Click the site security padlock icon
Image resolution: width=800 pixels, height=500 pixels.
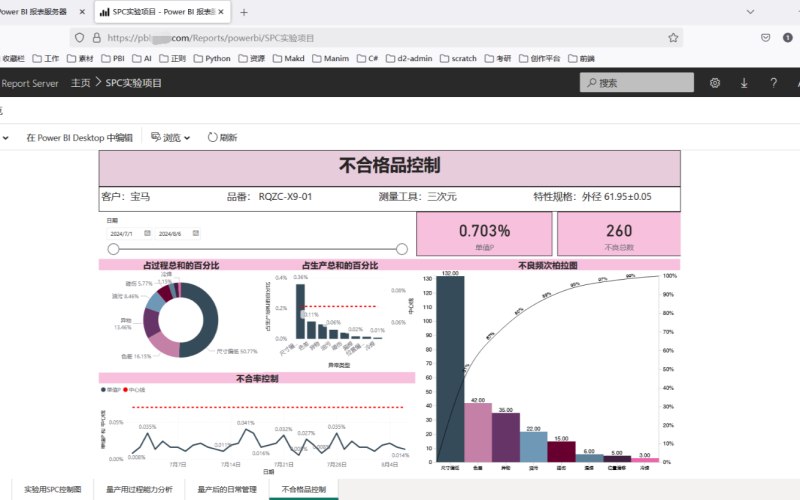[96, 38]
